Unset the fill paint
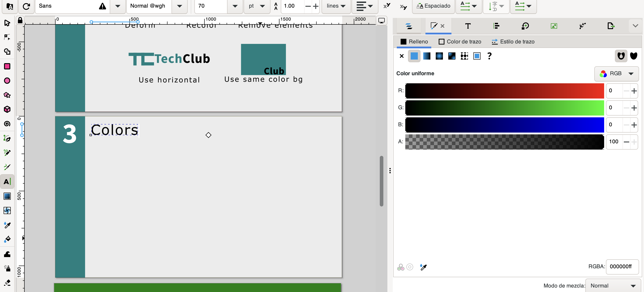The width and height of the screenshot is (644, 292). (489, 56)
